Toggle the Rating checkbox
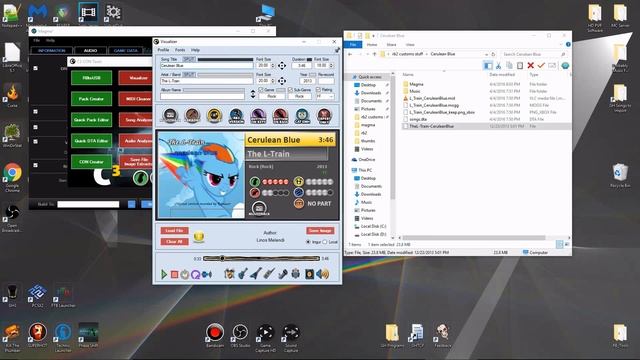The image size is (640, 360). click(x=318, y=89)
